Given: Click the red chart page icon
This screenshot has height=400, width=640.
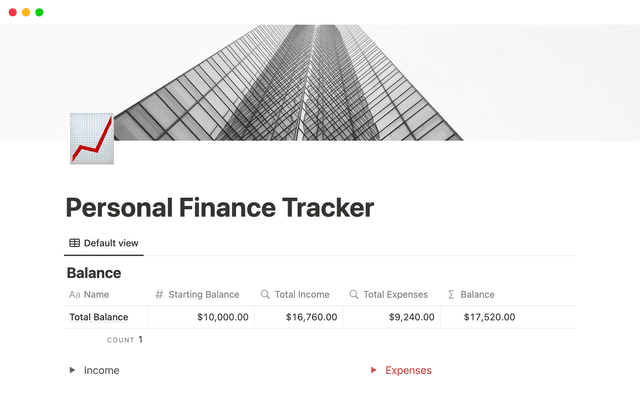Looking at the screenshot, I should point(91,138).
